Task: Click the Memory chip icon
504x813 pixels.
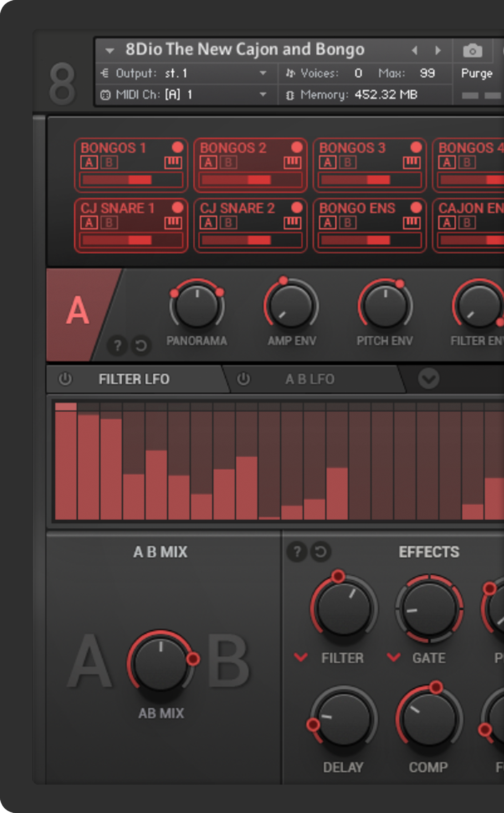Action: tap(290, 95)
